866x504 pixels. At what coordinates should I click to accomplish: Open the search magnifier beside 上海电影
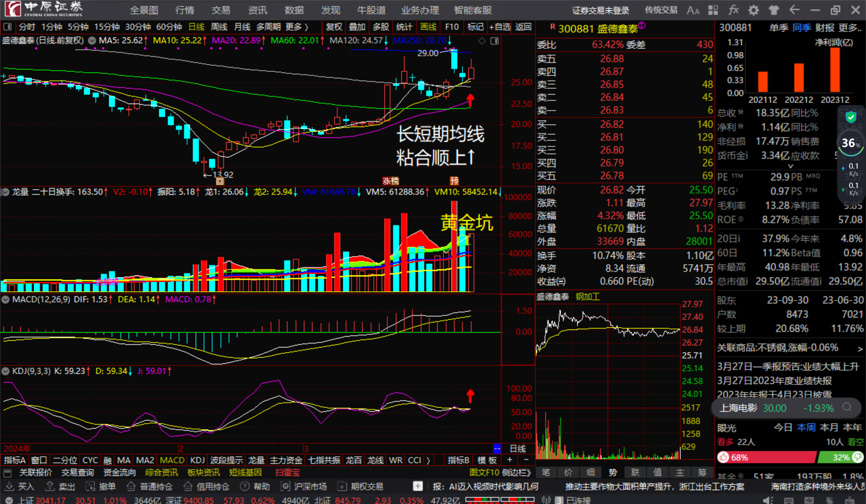847,408
